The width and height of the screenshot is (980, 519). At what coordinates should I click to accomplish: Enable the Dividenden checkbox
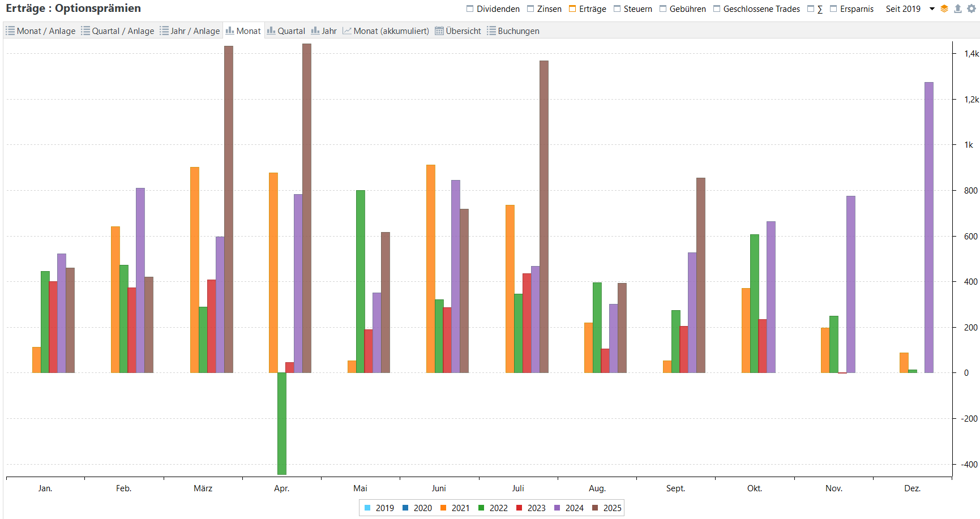(470, 9)
